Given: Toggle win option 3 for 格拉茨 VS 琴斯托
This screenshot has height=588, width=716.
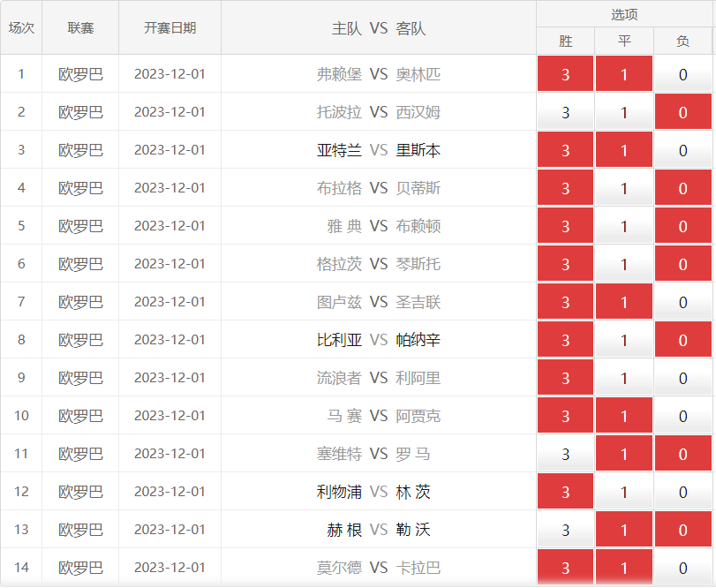Looking at the screenshot, I should click(x=565, y=263).
